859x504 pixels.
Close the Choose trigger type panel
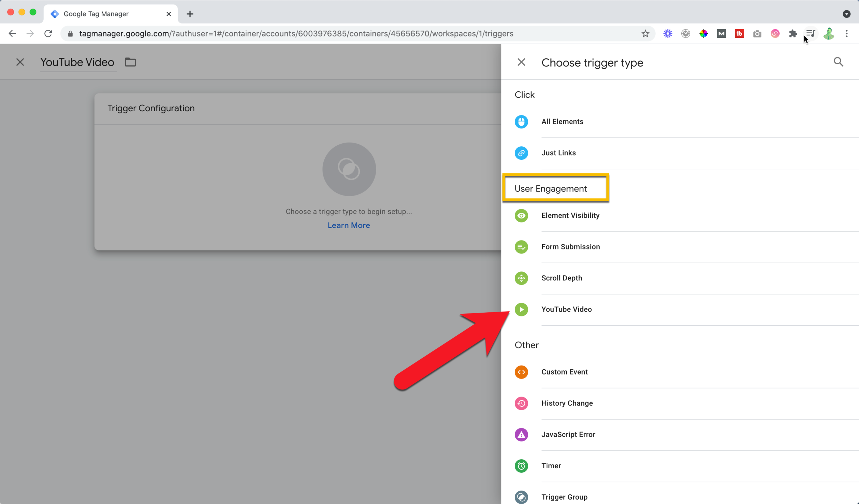(x=521, y=62)
